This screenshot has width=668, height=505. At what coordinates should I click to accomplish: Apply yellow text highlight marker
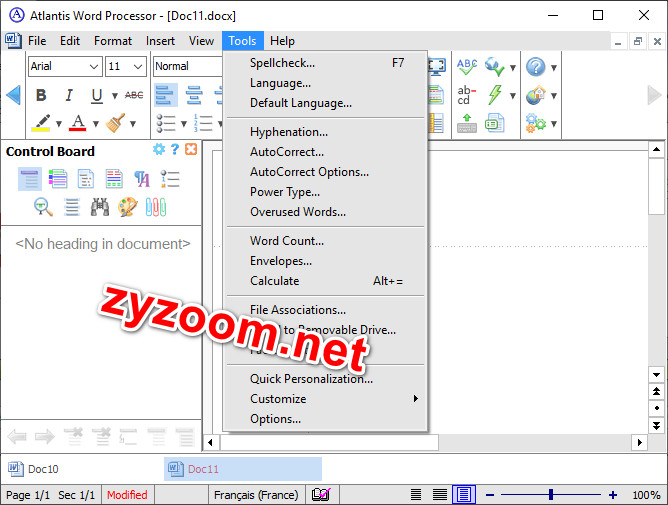41,123
